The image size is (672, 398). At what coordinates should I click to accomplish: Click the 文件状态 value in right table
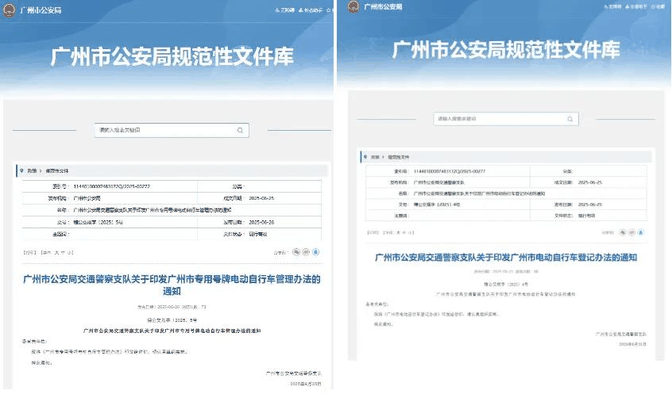click(586, 216)
